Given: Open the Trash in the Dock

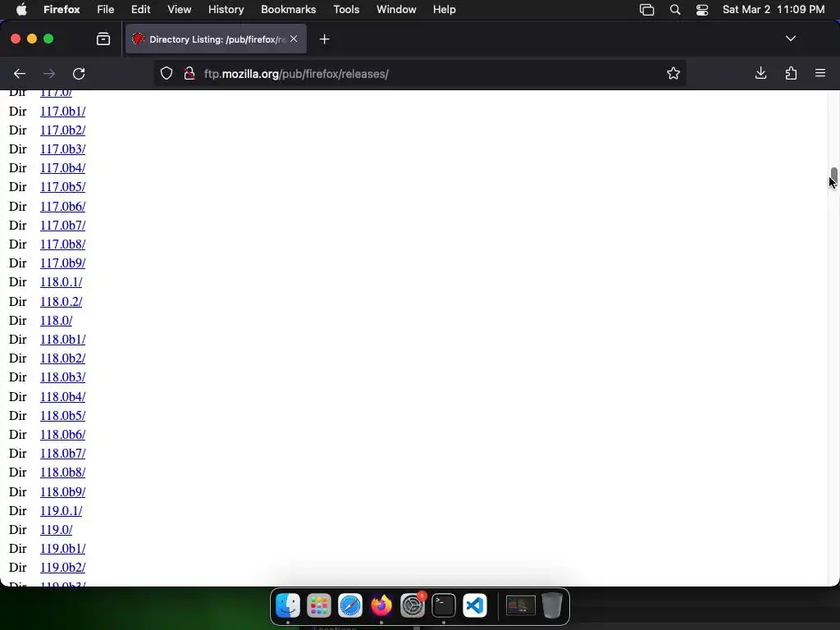Looking at the screenshot, I should click(x=552, y=605).
